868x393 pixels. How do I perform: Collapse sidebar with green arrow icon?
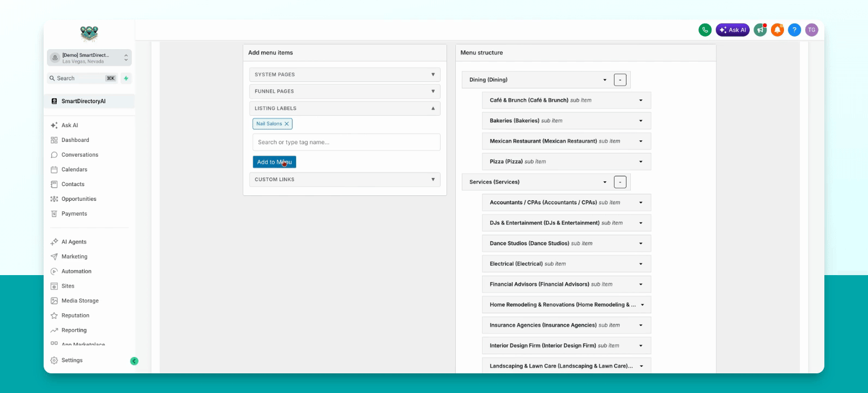pos(134,361)
